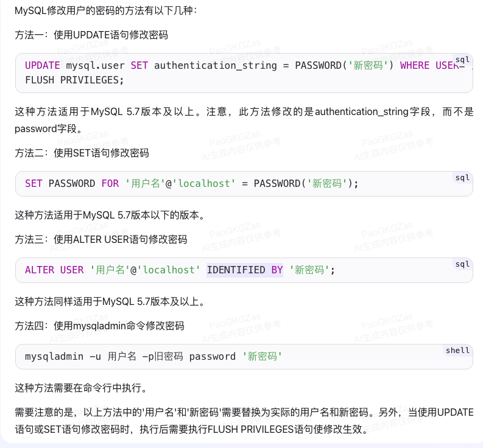Click the 'localhost' string in the ALTER USER code

point(169,270)
